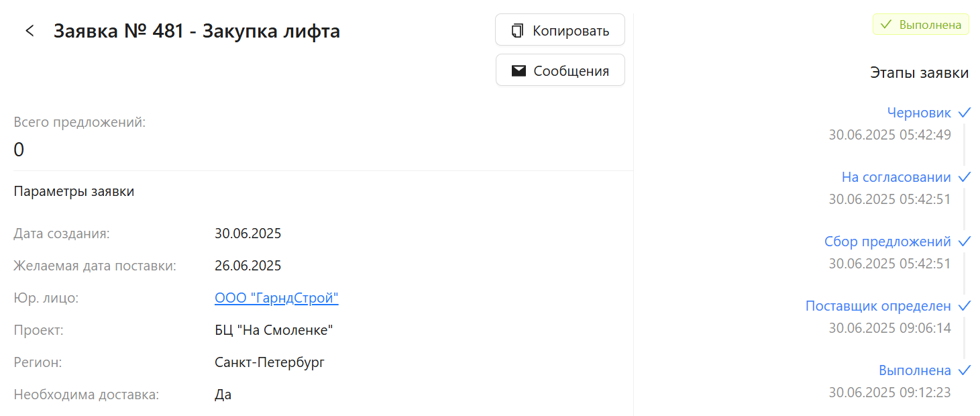
Task: Select the final Выполнена stage in timeline
Action: click(x=915, y=370)
